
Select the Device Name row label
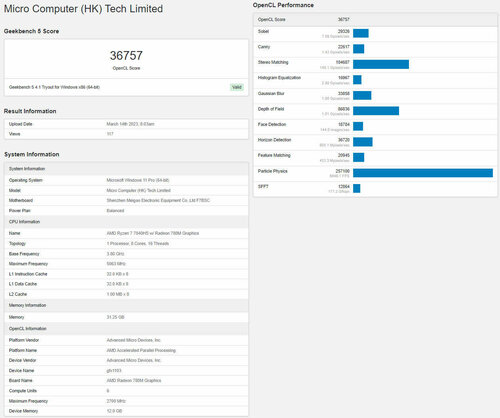[x=21, y=371]
